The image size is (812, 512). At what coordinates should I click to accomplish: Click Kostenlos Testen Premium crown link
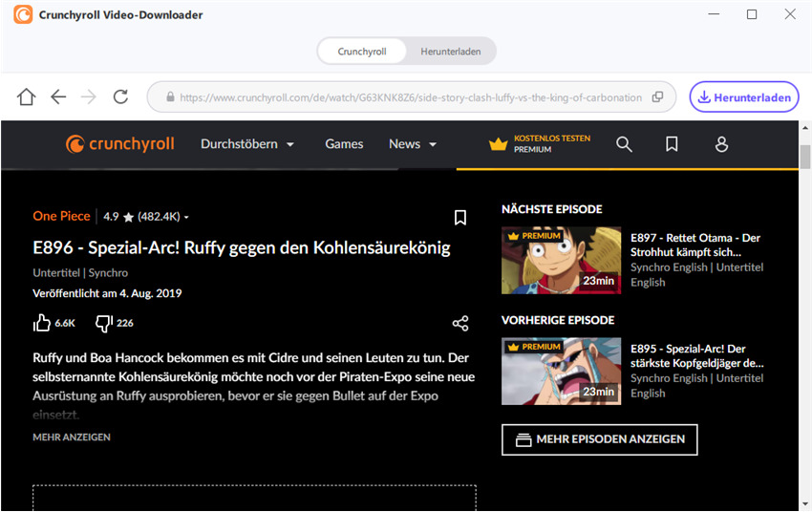(539, 144)
